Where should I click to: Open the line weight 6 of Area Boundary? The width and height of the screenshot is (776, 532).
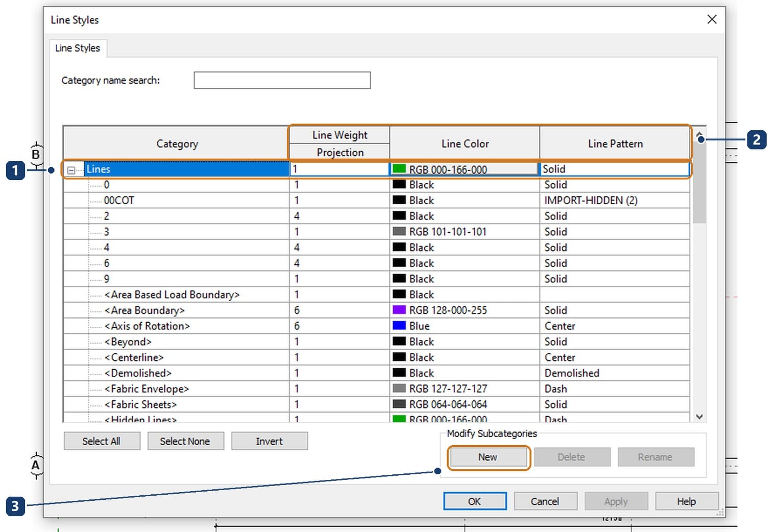(339, 310)
